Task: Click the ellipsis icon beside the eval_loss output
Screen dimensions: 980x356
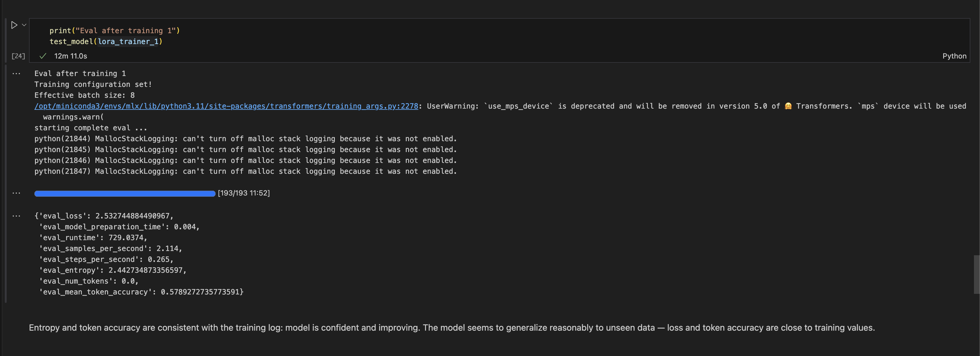Action: [16, 216]
